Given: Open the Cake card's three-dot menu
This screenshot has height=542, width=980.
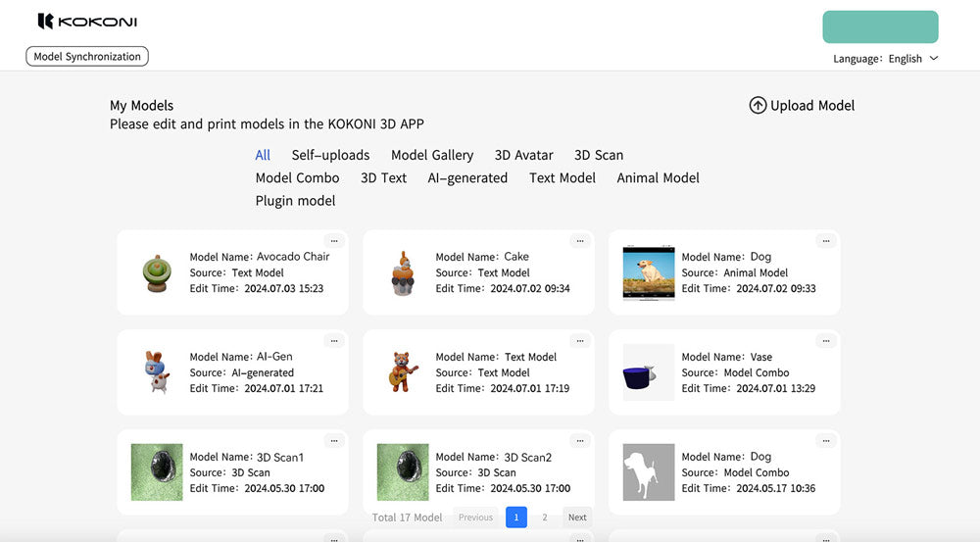Looking at the screenshot, I should click(x=580, y=240).
